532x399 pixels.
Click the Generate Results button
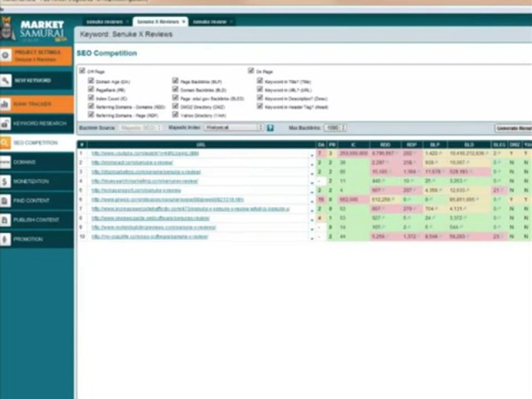point(514,128)
